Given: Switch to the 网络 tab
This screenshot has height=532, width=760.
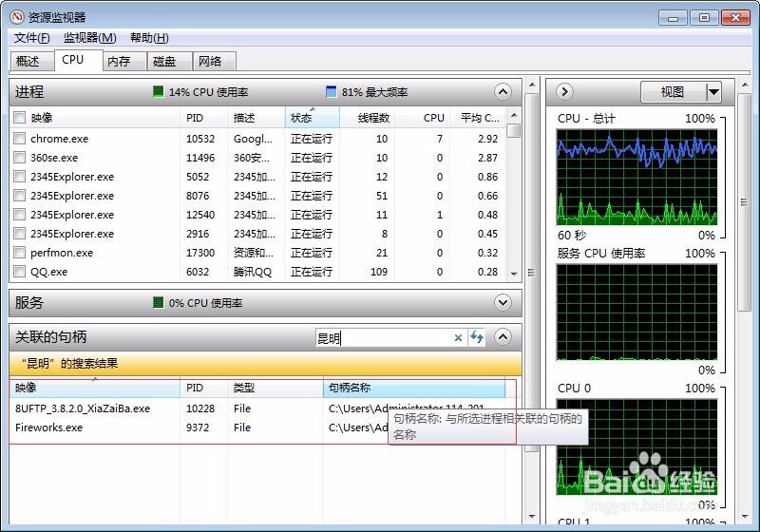Looking at the screenshot, I should pyautogui.click(x=215, y=62).
